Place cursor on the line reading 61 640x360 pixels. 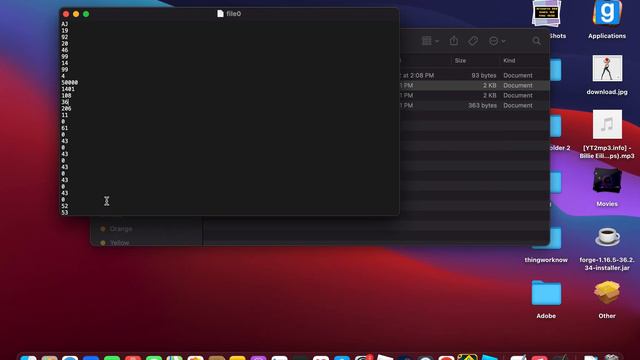[x=64, y=128]
